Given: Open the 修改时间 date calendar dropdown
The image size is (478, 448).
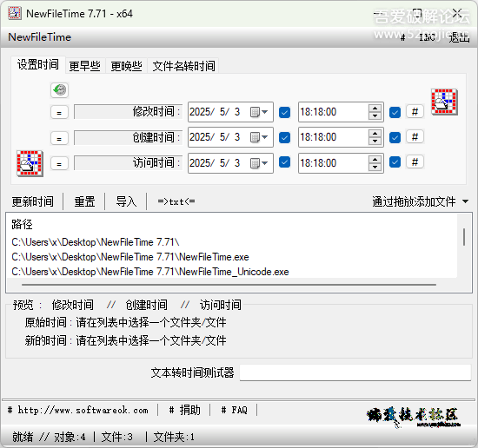Looking at the screenshot, I should (x=259, y=112).
